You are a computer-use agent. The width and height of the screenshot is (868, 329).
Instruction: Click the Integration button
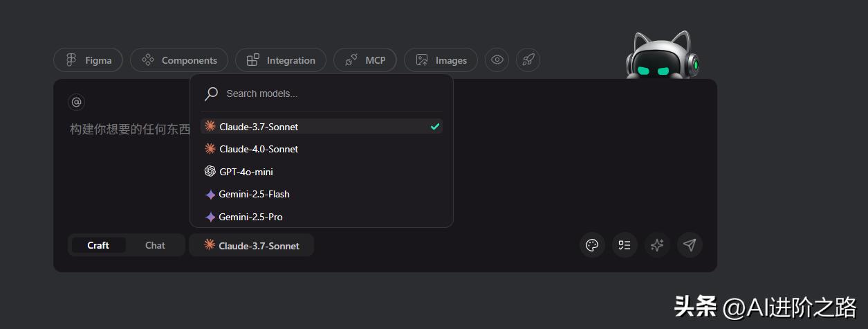[x=280, y=60]
